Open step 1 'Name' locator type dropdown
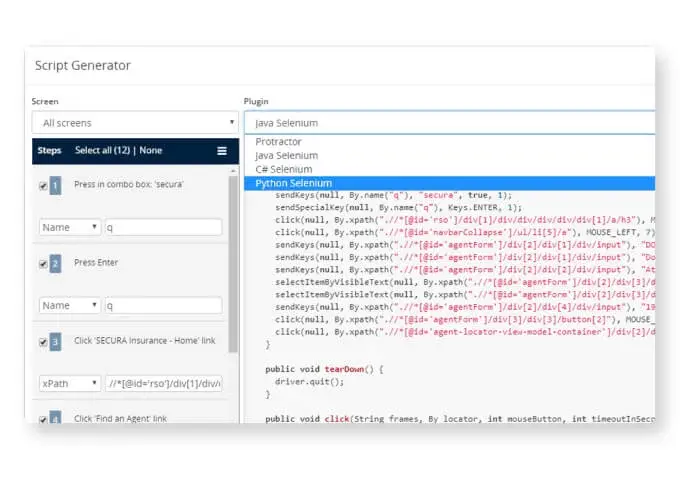The width and height of the screenshot is (680, 480). tap(70, 227)
